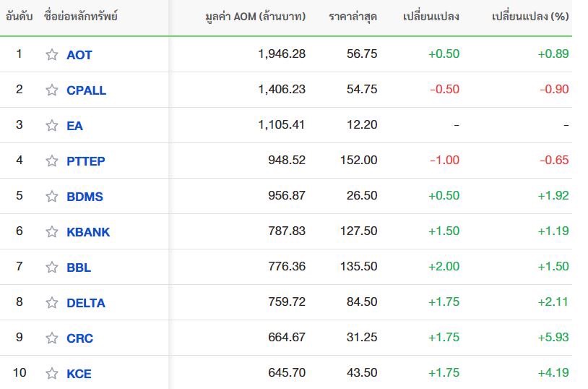
Task: Click the star beside BDMS
Action: [52, 196]
